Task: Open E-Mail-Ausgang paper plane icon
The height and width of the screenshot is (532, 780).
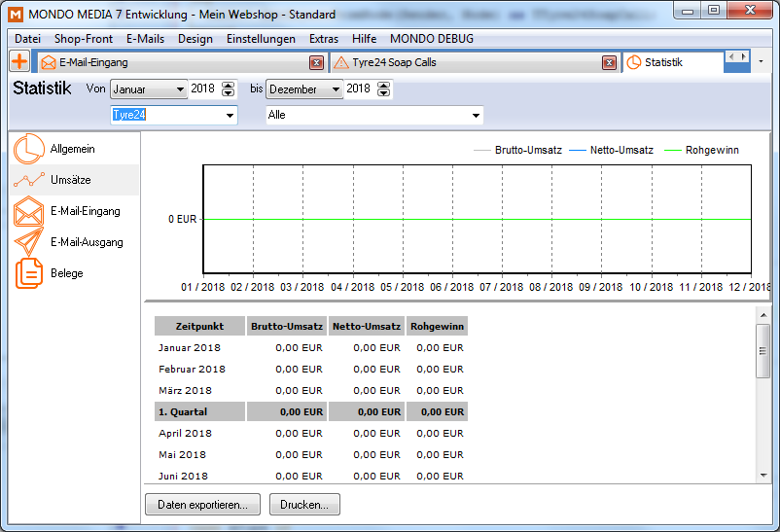Action: click(29, 242)
